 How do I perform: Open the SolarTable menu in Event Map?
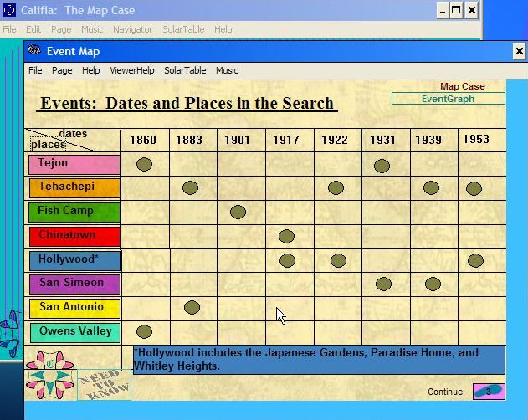pyautogui.click(x=184, y=71)
